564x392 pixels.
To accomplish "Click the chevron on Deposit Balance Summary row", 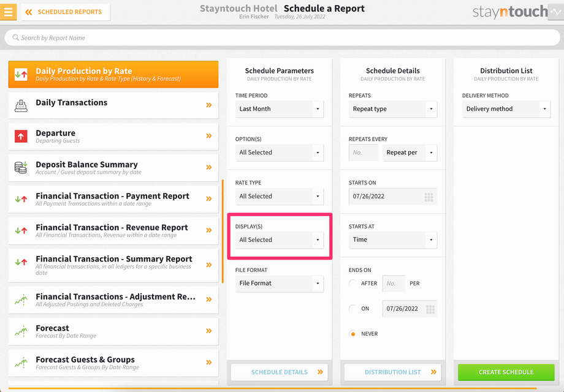I will coord(208,167).
